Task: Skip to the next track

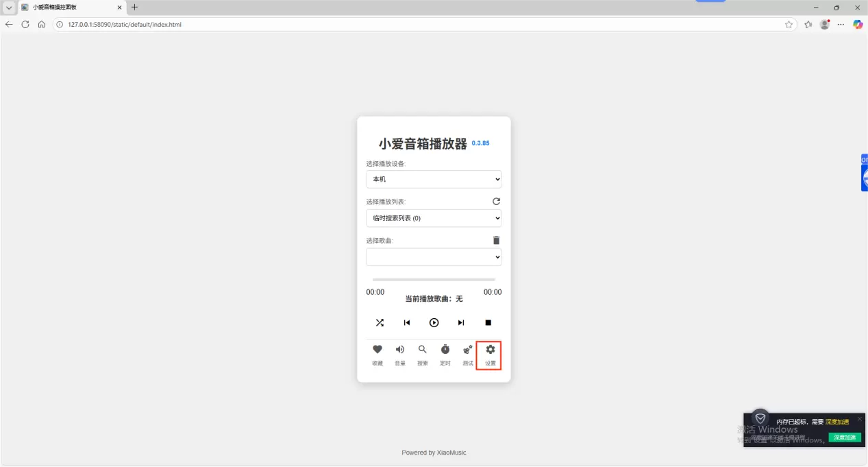Action: [x=461, y=322]
